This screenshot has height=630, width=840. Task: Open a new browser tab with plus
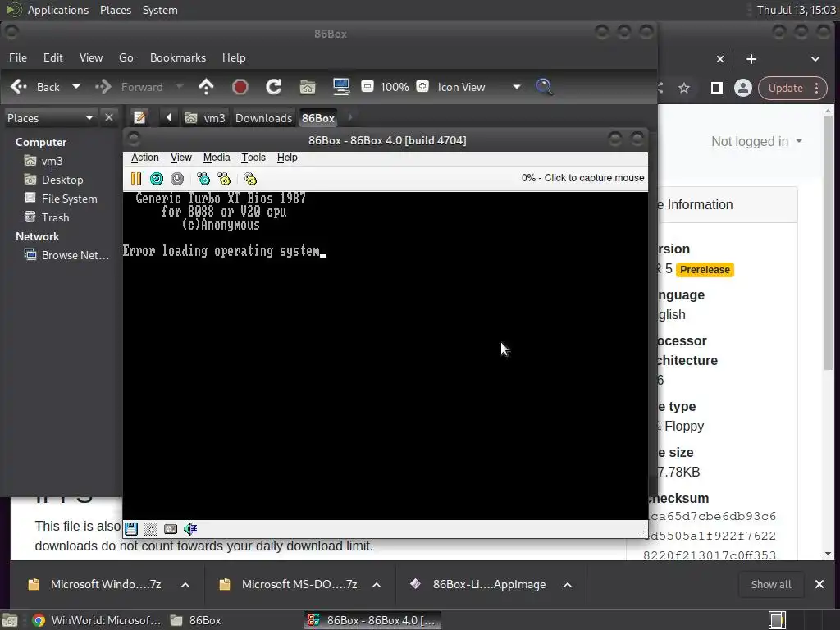click(751, 59)
